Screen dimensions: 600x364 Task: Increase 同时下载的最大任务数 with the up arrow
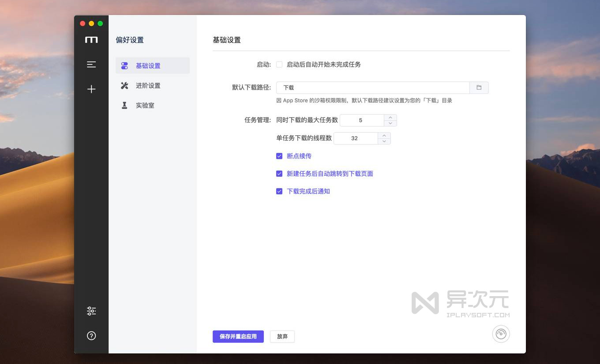[390, 117]
